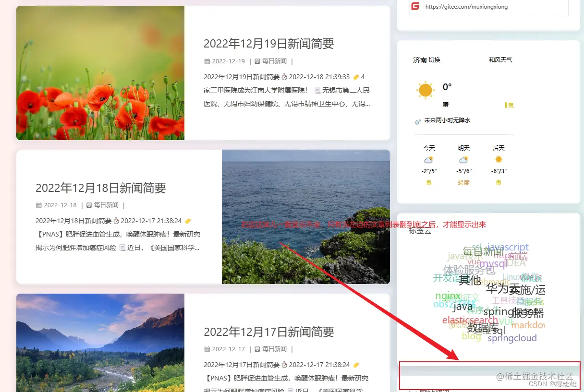Image resolution: width=584 pixels, height=392 pixels.
Task: Click the Gitee logo icon
Action: [415, 7]
